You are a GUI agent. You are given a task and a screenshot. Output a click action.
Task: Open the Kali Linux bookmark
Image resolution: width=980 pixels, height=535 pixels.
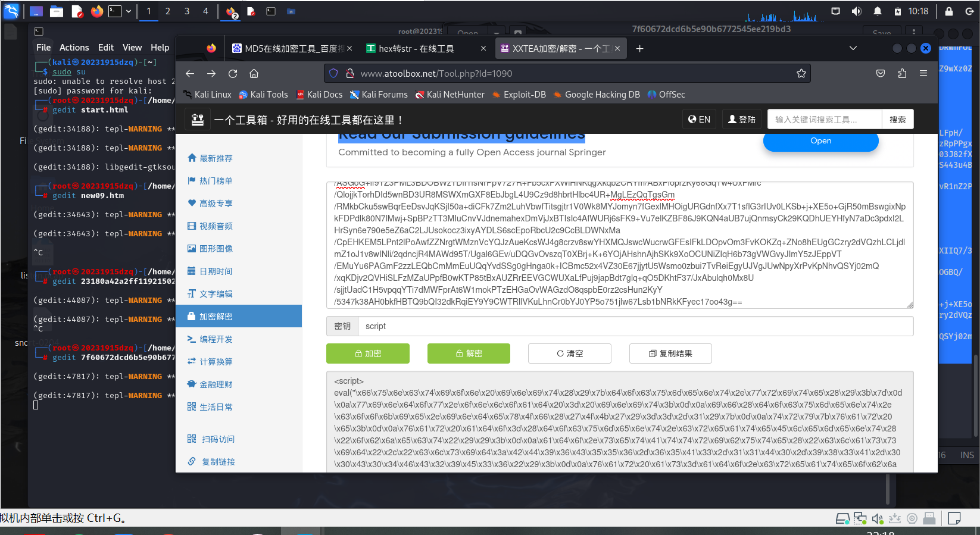click(x=207, y=95)
